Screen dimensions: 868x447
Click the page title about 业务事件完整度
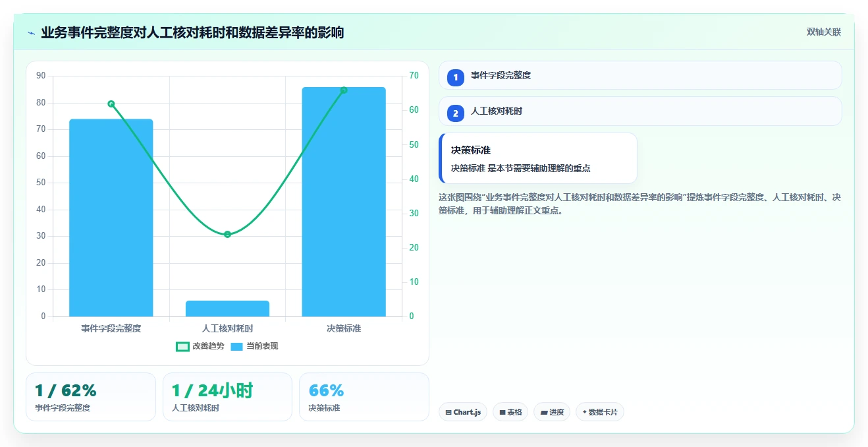pyautogui.click(x=192, y=32)
